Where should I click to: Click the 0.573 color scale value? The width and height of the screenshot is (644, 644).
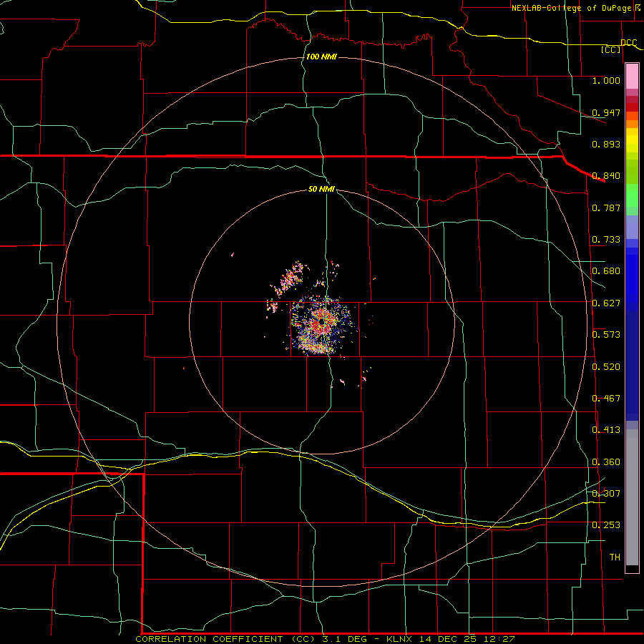point(606,335)
